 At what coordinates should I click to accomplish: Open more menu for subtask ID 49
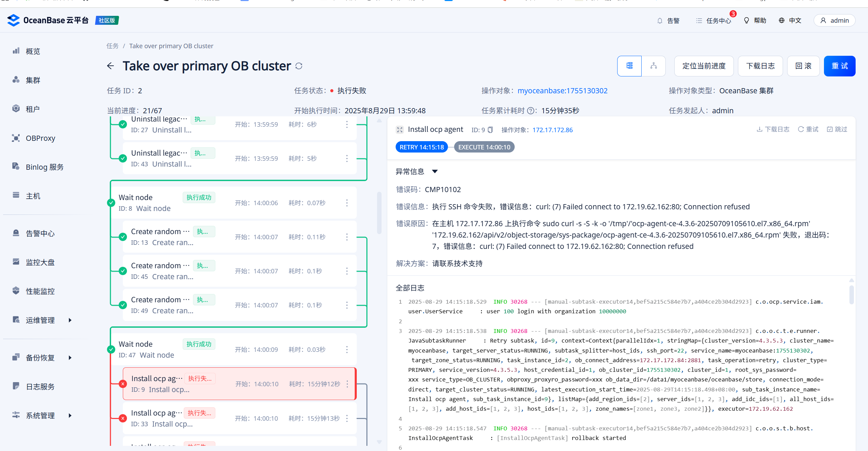click(x=347, y=305)
